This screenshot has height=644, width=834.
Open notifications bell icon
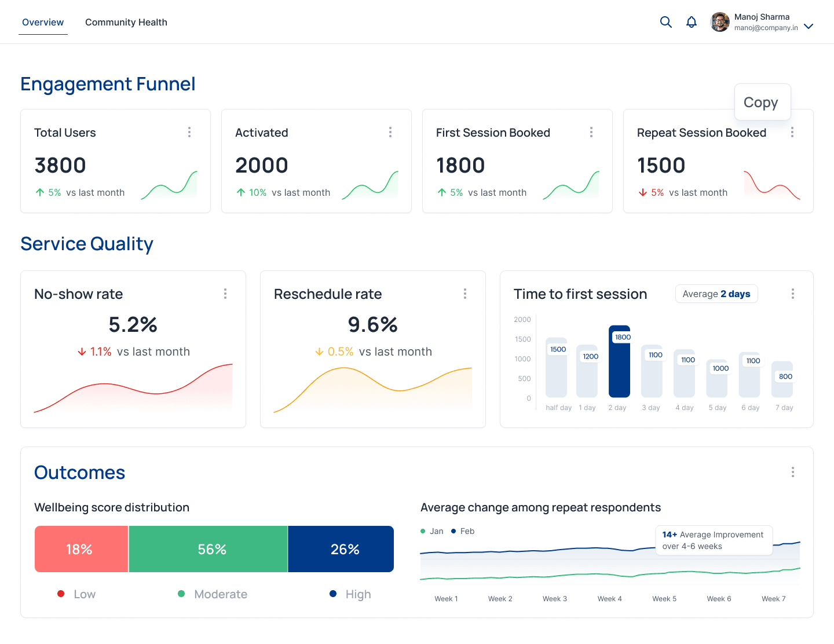pos(692,22)
